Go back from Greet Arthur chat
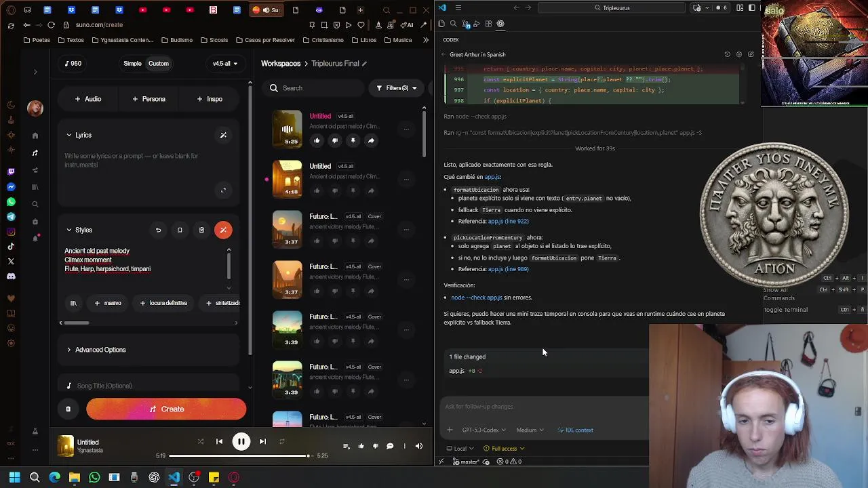 pos(443,54)
